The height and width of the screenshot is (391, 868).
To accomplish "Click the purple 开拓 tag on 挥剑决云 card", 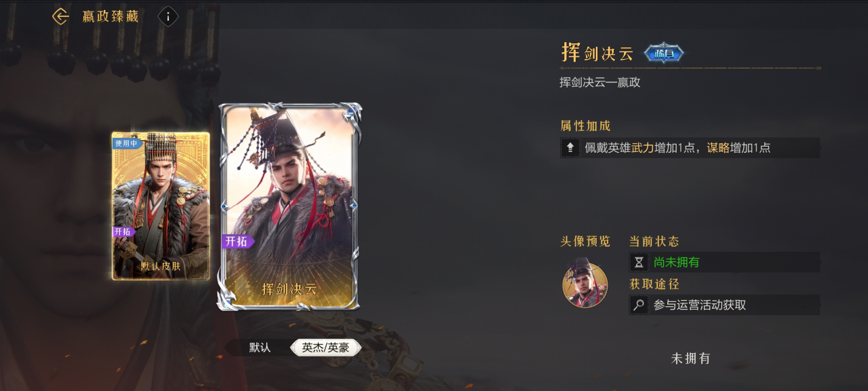I will [238, 241].
